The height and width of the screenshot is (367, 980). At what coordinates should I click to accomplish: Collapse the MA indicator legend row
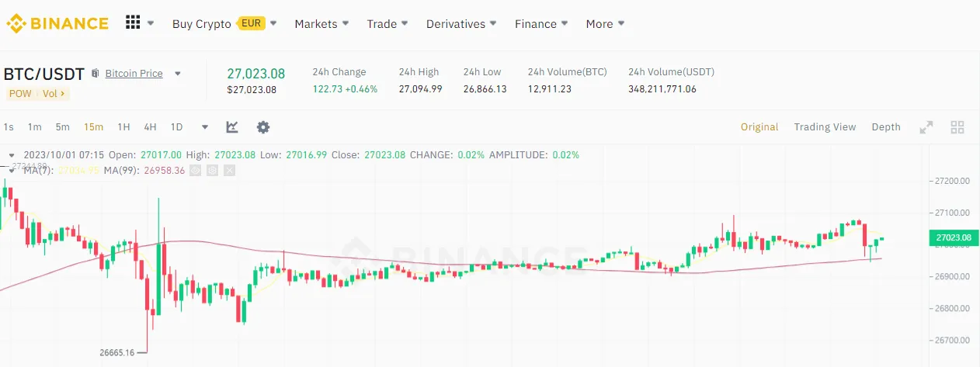click(12, 170)
